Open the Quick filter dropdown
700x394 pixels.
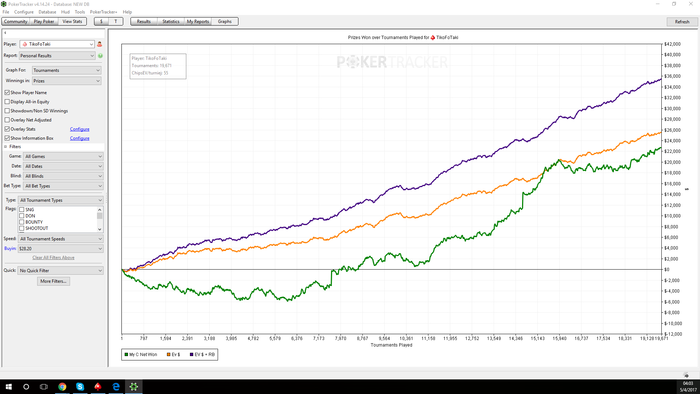tap(61, 271)
